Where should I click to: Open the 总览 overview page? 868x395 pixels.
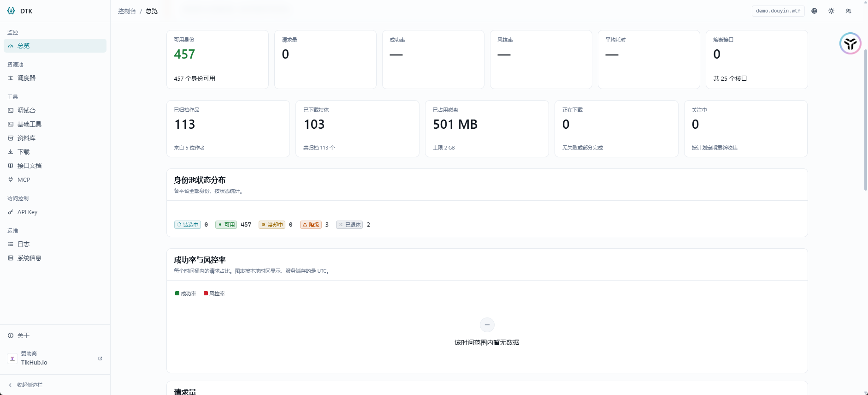tap(55, 46)
